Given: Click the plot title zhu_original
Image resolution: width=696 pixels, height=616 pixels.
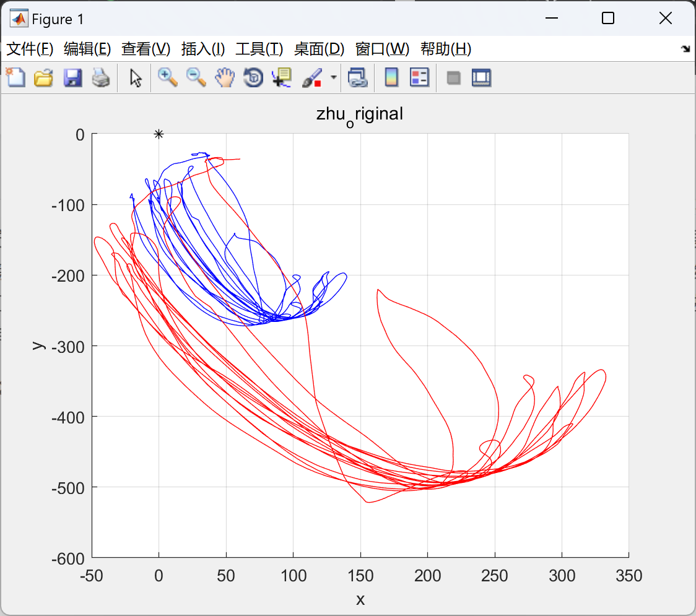Looking at the screenshot, I should click(360, 115).
